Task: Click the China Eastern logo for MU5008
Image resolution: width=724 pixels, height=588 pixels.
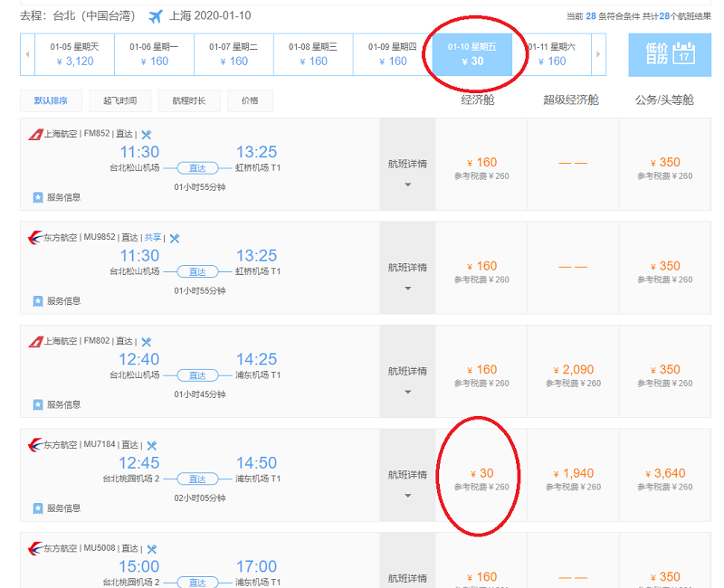Action: pos(35,548)
